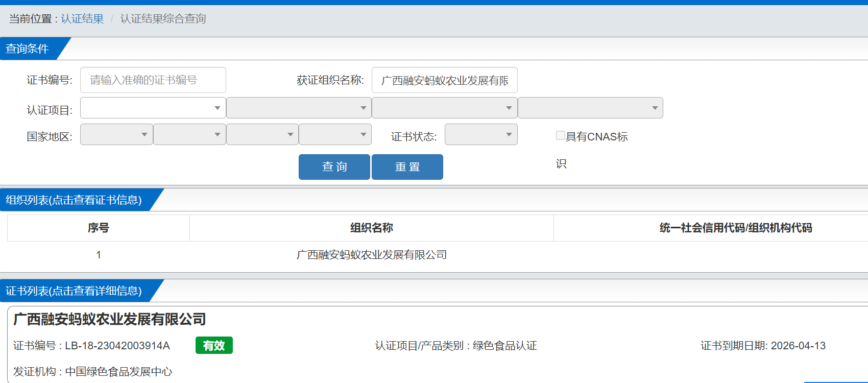This screenshot has height=383, width=868.
Task: Click the 查询 button
Action: click(x=334, y=167)
